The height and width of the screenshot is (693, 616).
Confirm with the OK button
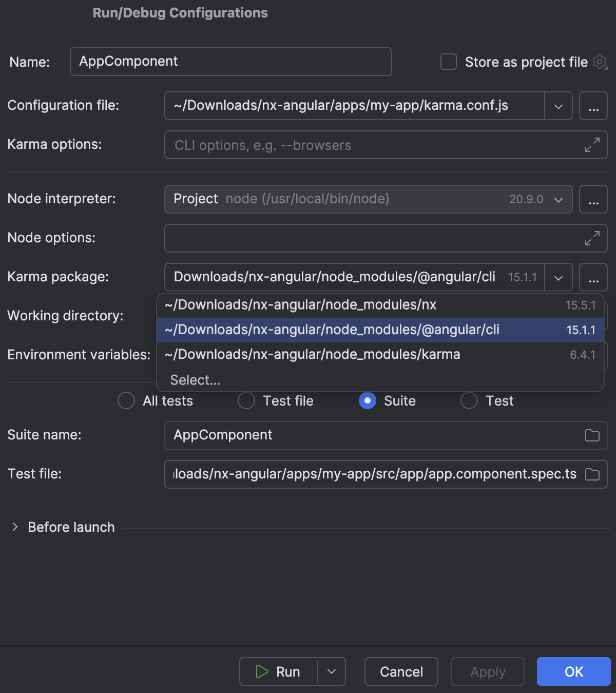point(573,671)
